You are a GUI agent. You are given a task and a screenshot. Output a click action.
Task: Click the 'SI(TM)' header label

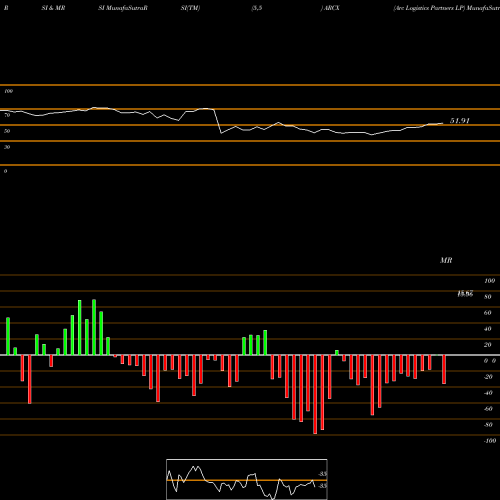coord(190,8)
